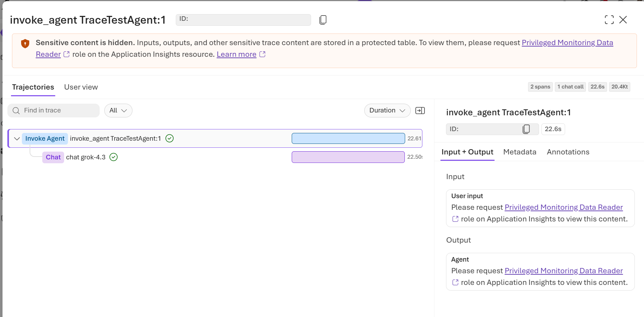
Task: Click the 20.4Kt token badge
Action: (620, 87)
